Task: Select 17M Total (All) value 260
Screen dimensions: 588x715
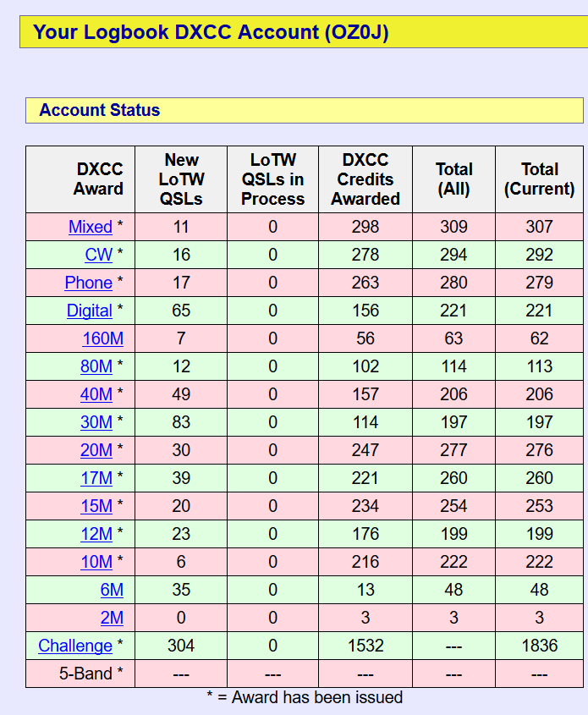Action: point(453,478)
